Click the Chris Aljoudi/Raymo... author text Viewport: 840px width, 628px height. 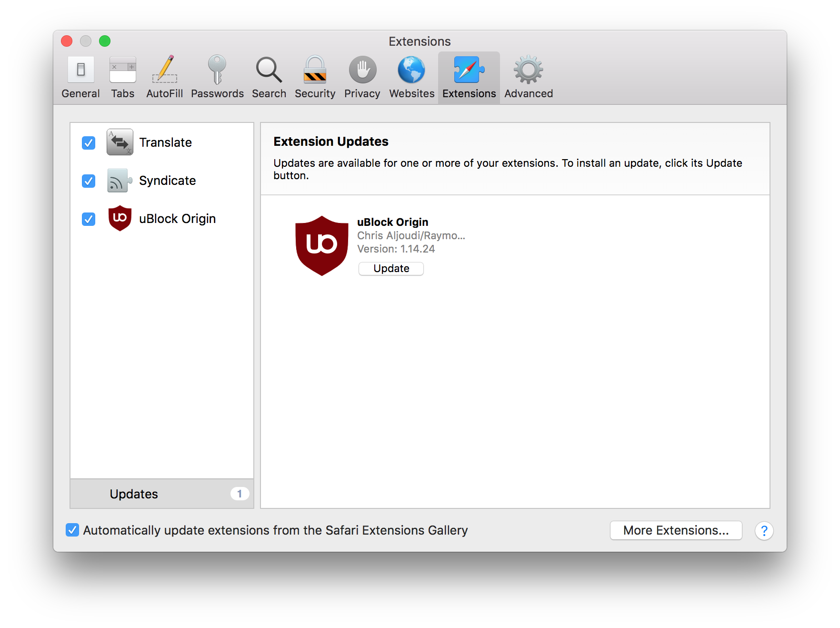[x=411, y=235]
